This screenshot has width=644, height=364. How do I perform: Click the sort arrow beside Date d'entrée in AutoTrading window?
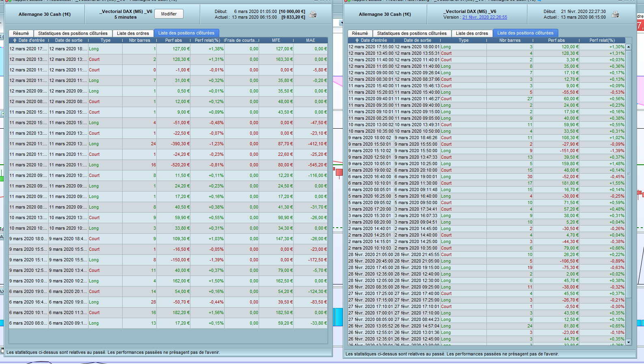(357, 41)
